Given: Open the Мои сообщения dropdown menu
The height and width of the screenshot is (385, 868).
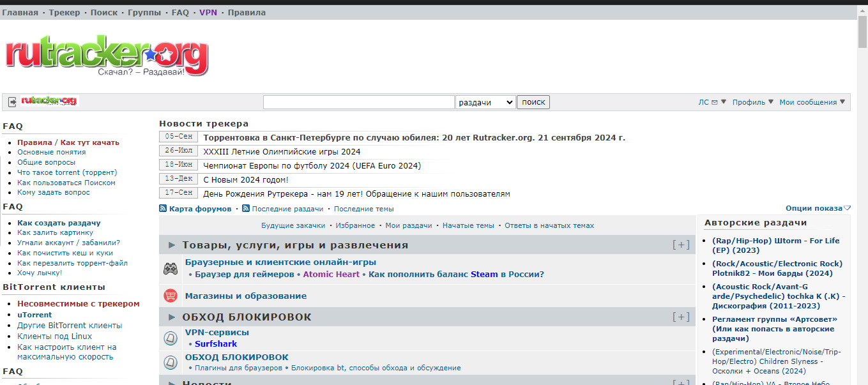Looking at the screenshot, I should coord(812,102).
